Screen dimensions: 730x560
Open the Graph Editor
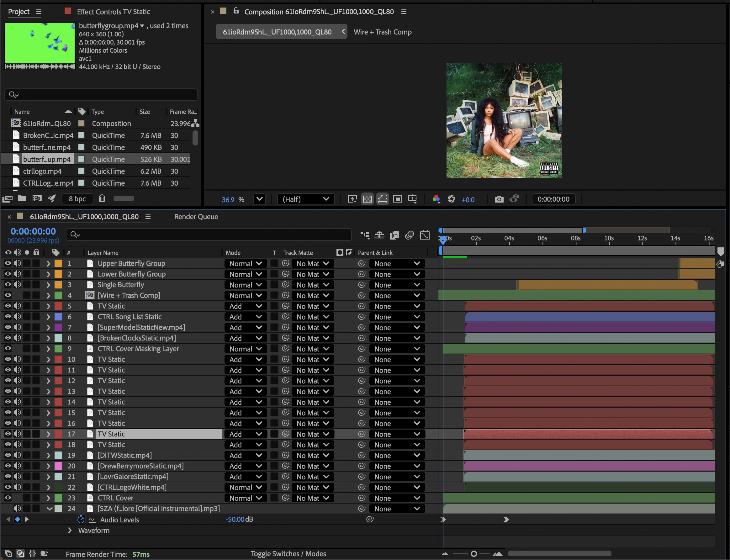[425, 235]
